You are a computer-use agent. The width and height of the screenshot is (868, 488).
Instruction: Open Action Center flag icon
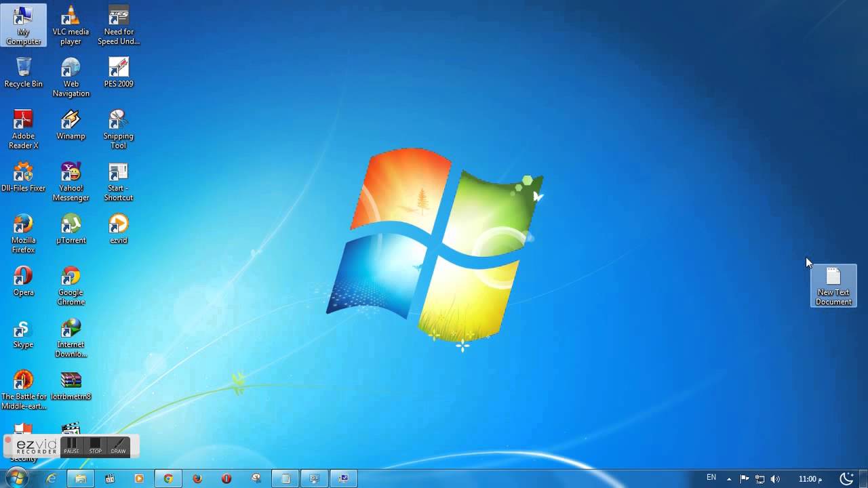pyautogui.click(x=744, y=479)
